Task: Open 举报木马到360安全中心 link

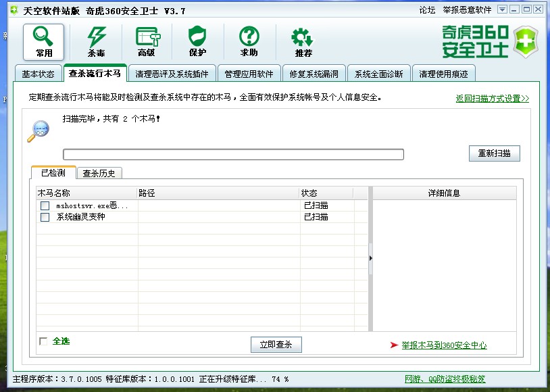Action: click(444, 345)
